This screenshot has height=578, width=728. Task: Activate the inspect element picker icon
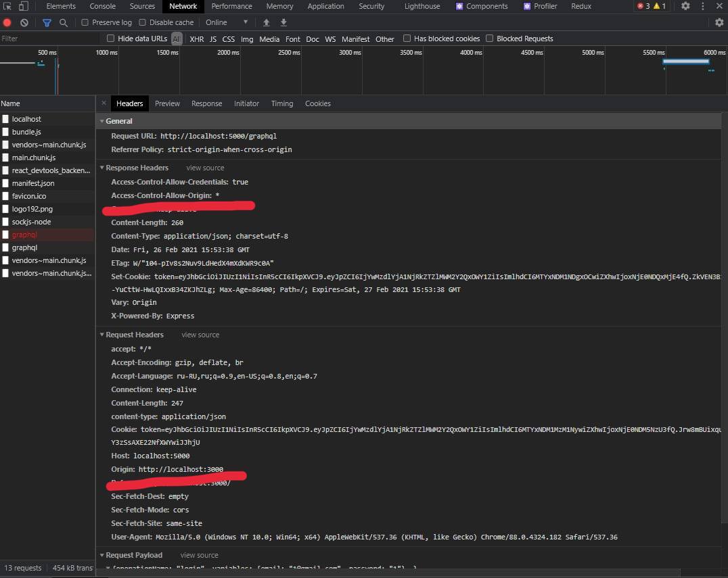[x=7, y=6]
